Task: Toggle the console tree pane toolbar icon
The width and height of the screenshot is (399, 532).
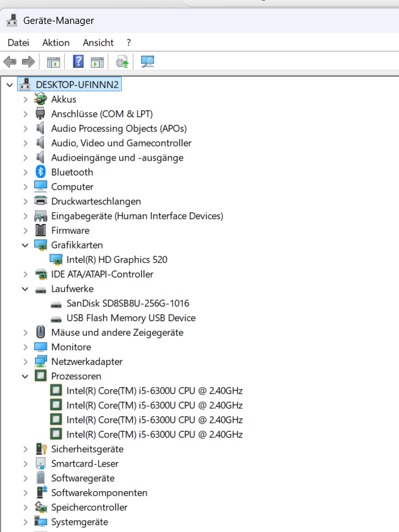Action: pyautogui.click(x=54, y=62)
